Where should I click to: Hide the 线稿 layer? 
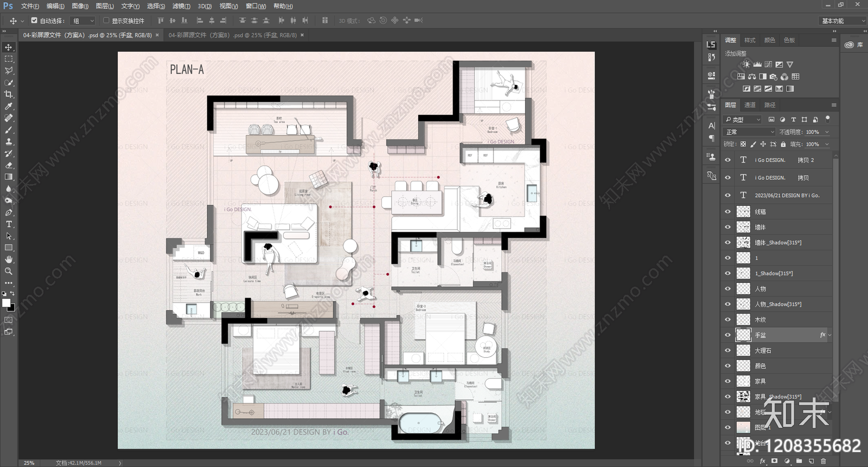(x=728, y=212)
